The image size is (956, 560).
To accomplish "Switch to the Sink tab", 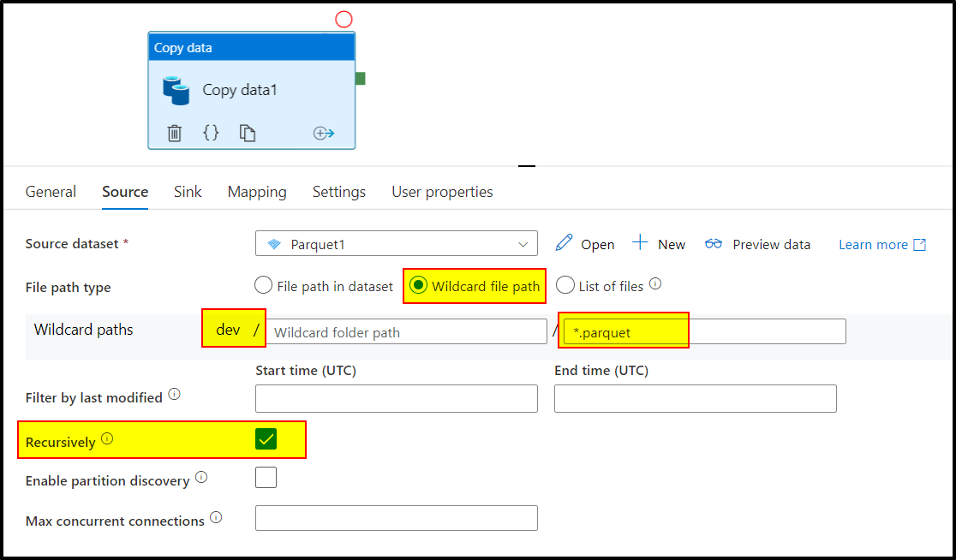I will point(187,192).
